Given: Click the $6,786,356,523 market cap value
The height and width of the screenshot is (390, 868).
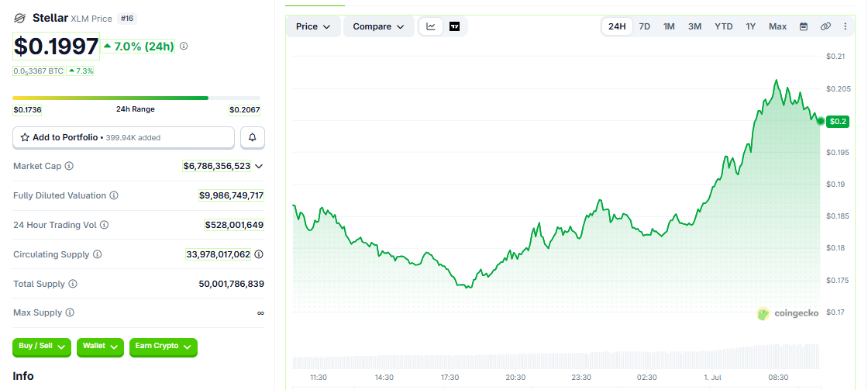Looking at the screenshot, I should pos(216,166).
